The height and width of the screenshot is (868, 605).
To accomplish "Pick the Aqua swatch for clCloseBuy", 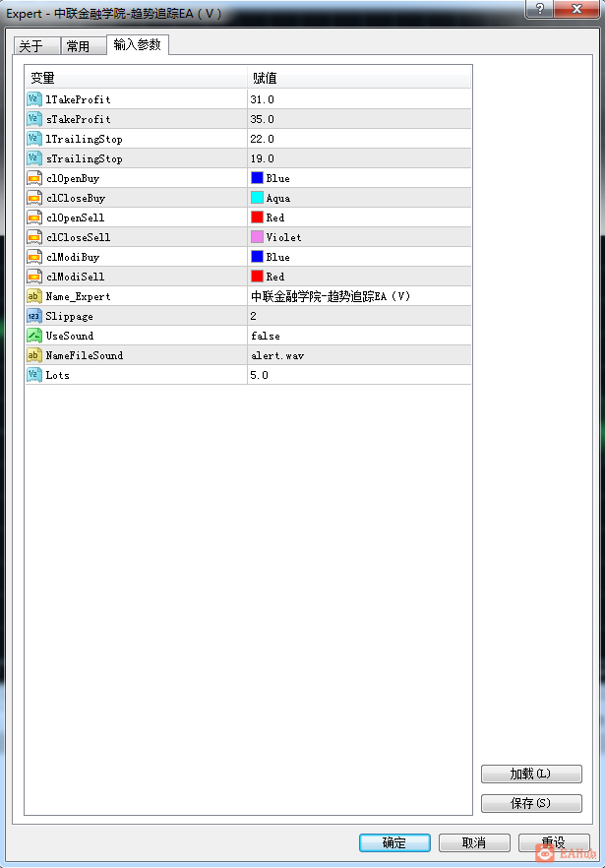I will 257,198.
